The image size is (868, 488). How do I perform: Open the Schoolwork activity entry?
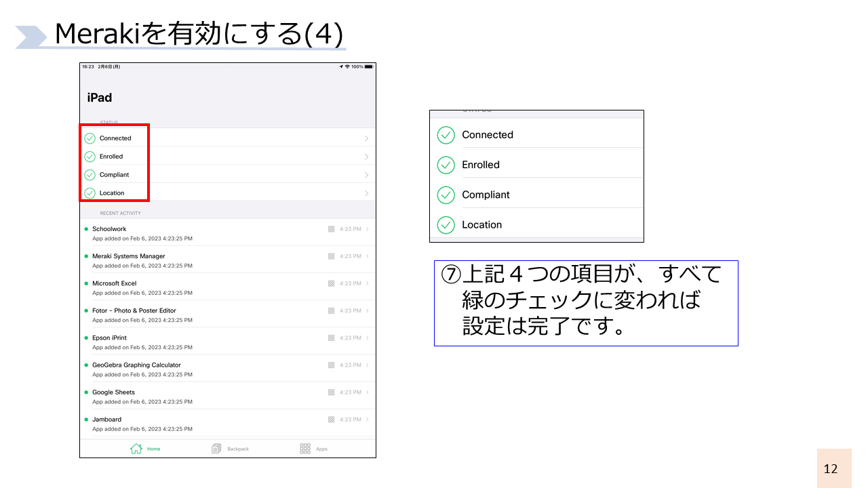[x=228, y=233]
